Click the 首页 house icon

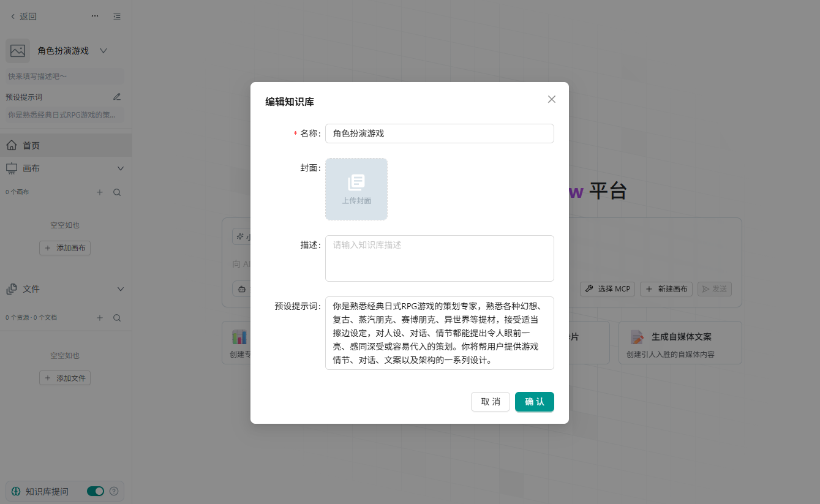coord(12,145)
